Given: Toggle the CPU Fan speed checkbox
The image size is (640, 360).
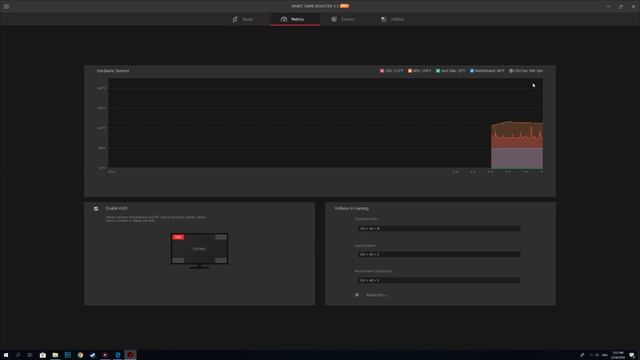Looking at the screenshot, I should coord(511,71).
